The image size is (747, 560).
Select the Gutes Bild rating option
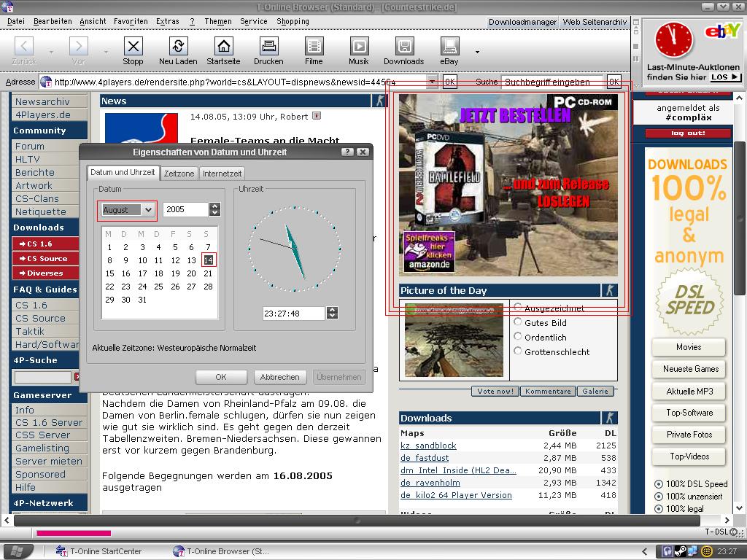click(x=518, y=322)
